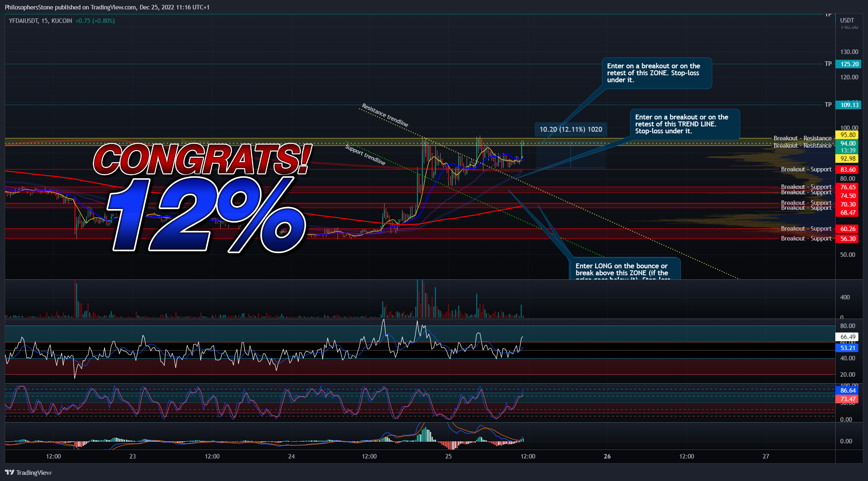Select the 125.20 take-profit price label

848,64
